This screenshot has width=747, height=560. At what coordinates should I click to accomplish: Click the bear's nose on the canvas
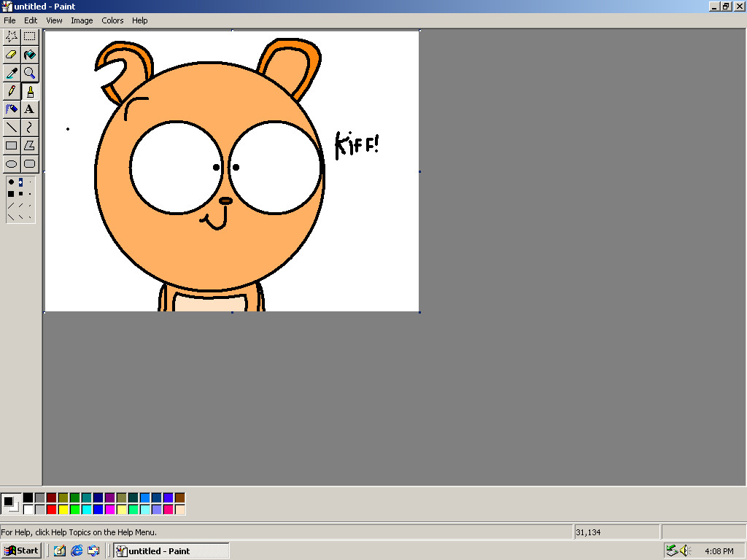coord(225,201)
